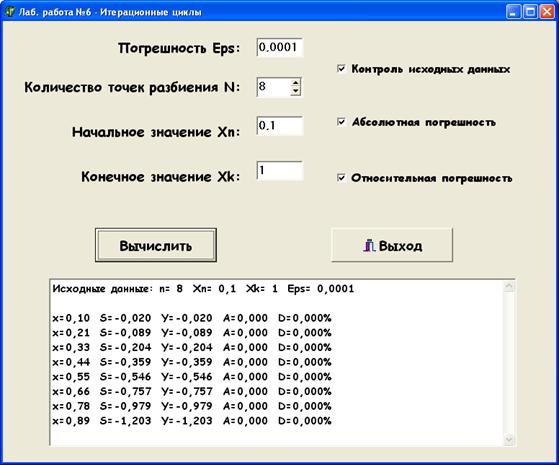Close the Лаб. работа №6 window
This screenshot has width=559, height=465.
(x=547, y=12)
